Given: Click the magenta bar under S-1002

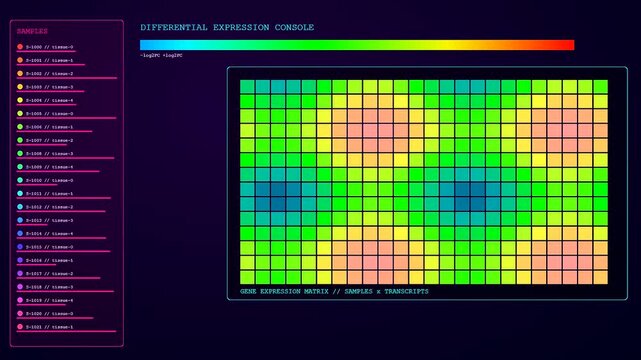Looking at the screenshot, I should point(67,78).
